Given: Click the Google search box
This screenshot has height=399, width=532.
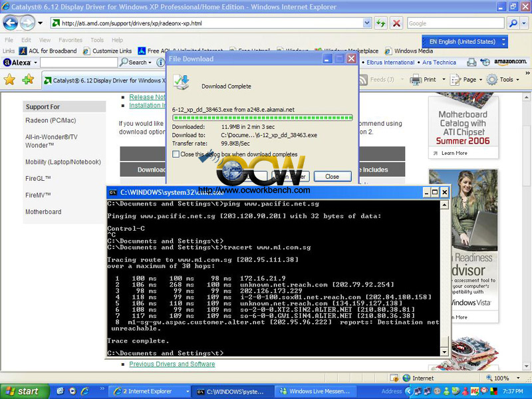Looking at the screenshot, I should pos(456,23).
